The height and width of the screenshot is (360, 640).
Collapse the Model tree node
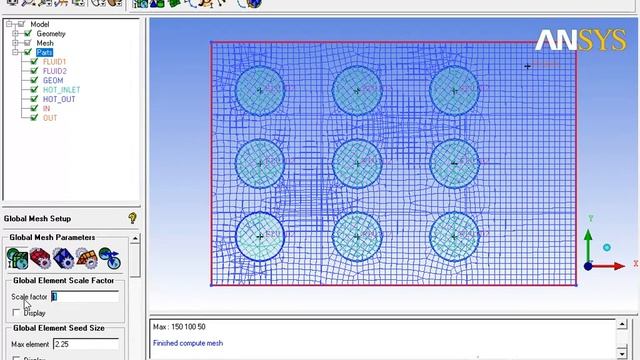9,24
